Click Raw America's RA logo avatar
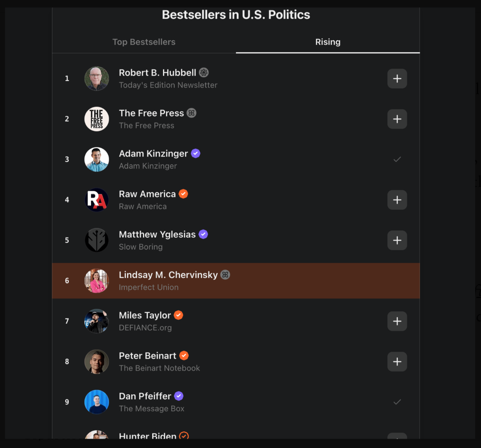Screen dimensions: 481x448 (97, 200)
